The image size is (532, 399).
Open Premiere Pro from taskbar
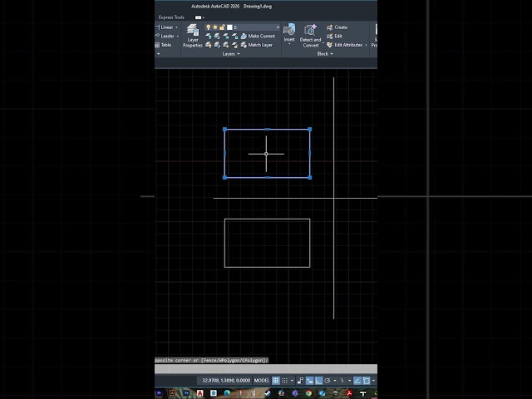159,393
